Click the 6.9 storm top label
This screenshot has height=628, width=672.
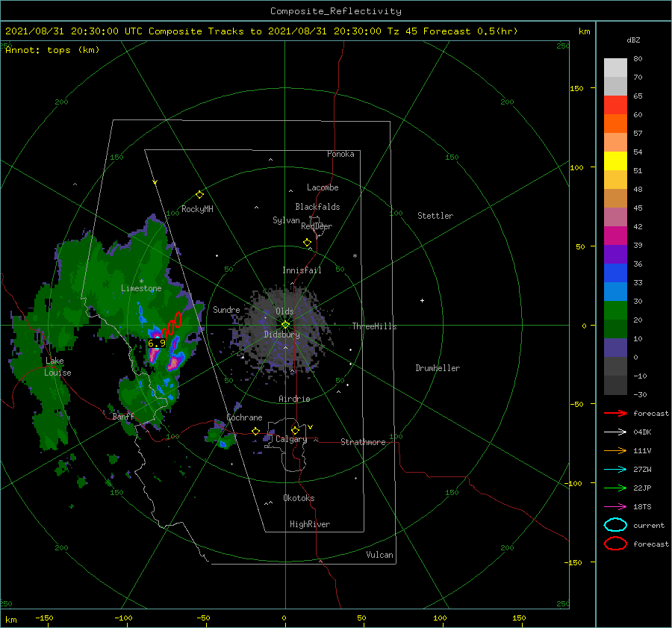157,343
